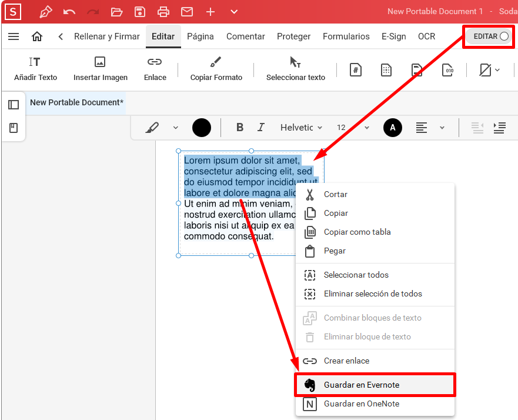The width and height of the screenshot is (518, 420).
Task: Click Crear enlace menu item
Action: click(375, 361)
